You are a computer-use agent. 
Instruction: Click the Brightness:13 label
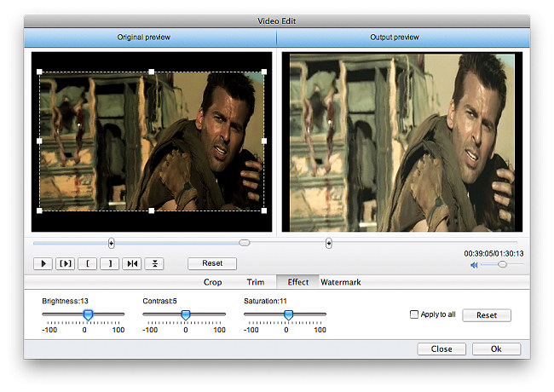(65, 301)
